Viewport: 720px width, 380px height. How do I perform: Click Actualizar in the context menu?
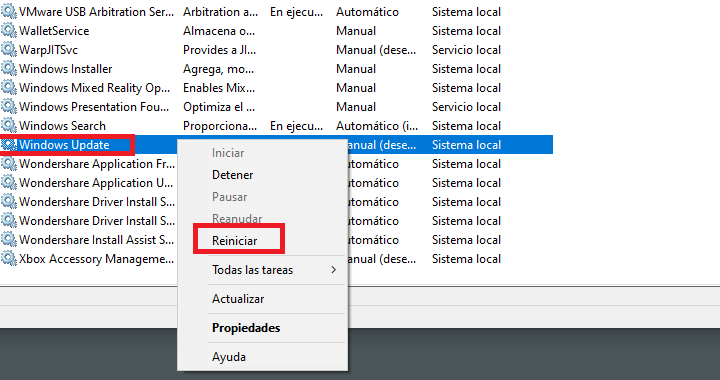coord(238,299)
